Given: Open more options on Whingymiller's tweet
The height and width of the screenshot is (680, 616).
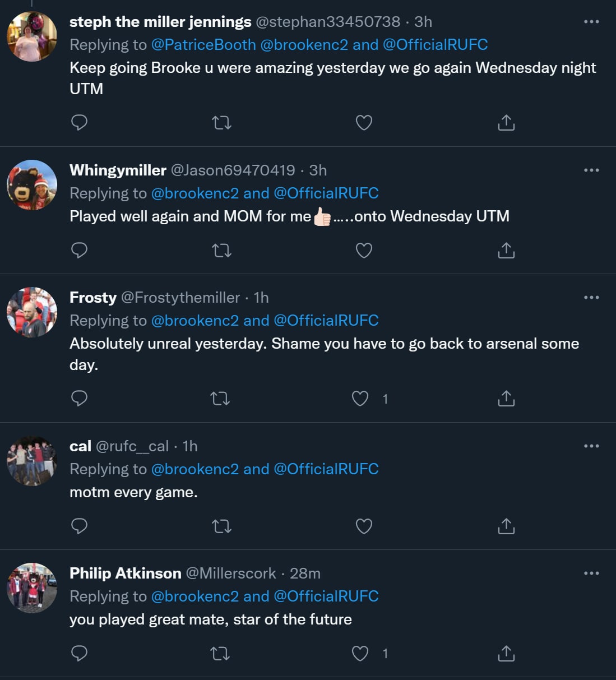Looking at the screenshot, I should pyautogui.click(x=591, y=170).
